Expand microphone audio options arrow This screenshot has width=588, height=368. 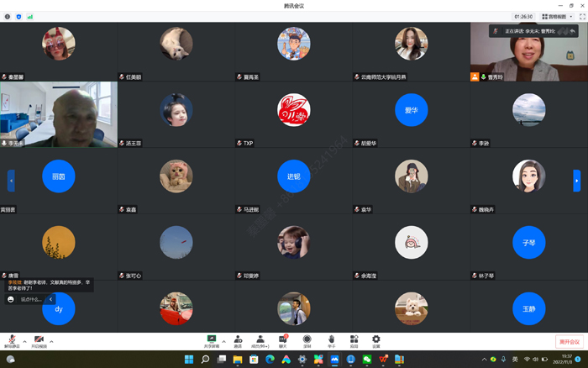25,341
